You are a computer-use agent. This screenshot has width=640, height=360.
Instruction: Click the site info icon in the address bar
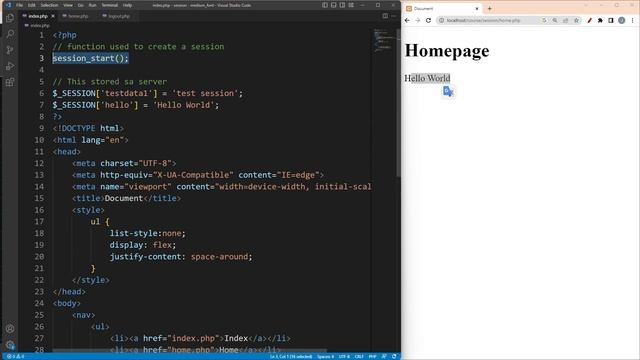click(x=441, y=20)
